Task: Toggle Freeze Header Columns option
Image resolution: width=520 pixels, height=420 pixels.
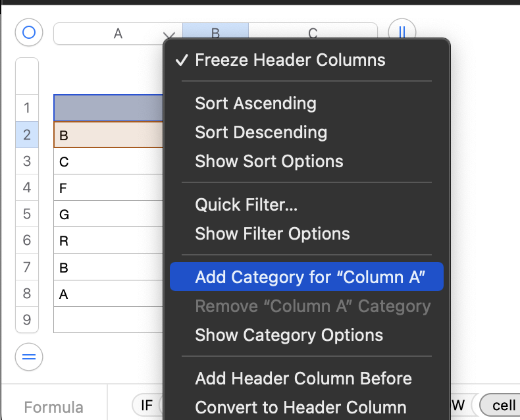Action: point(290,61)
